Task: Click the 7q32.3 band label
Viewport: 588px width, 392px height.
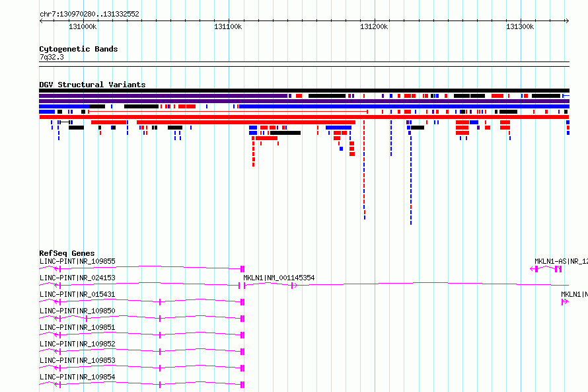Action: [52, 57]
